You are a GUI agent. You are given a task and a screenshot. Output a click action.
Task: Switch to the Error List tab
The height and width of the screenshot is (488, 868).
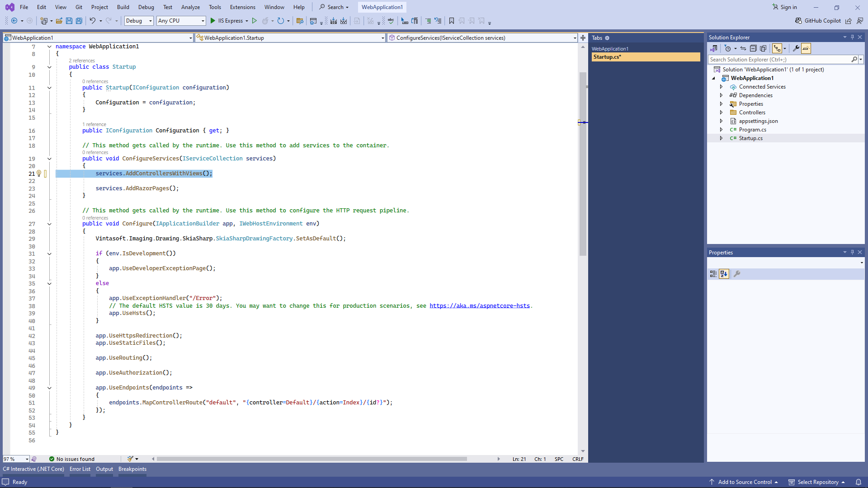point(80,469)
